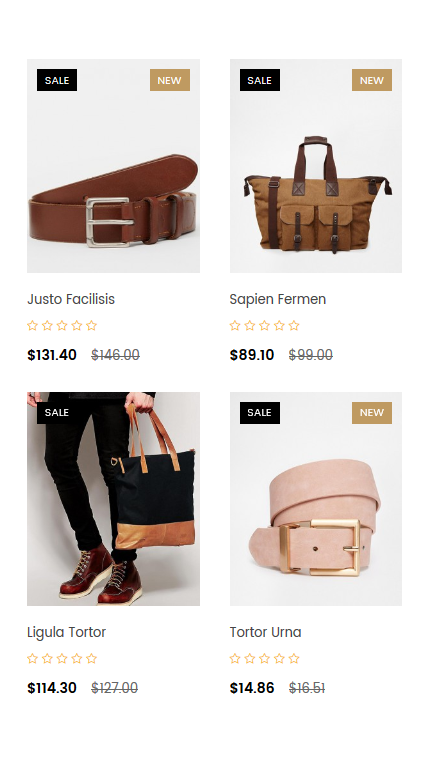Click the canvas duffel bag product image

click(316, 166)
